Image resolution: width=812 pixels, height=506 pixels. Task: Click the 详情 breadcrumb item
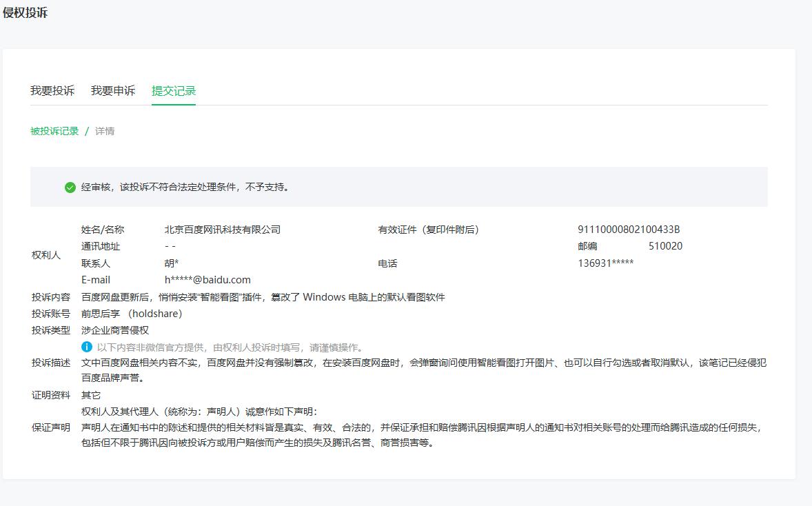105,131
